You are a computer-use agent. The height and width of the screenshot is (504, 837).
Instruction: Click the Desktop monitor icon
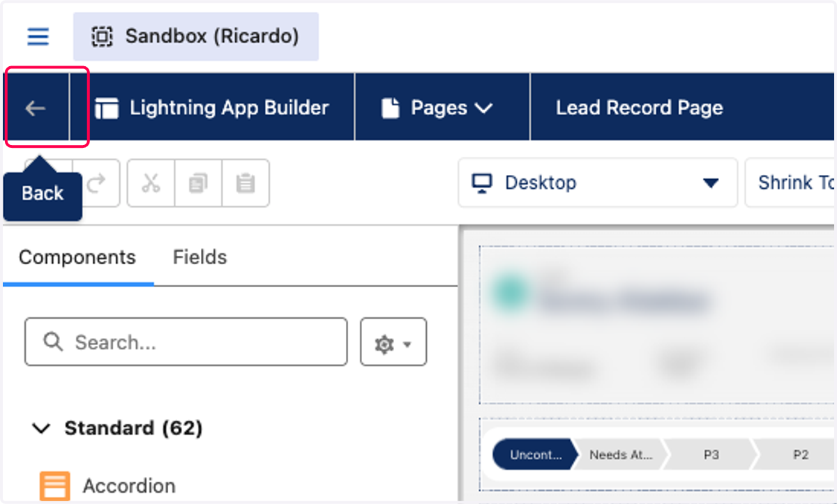482,183
